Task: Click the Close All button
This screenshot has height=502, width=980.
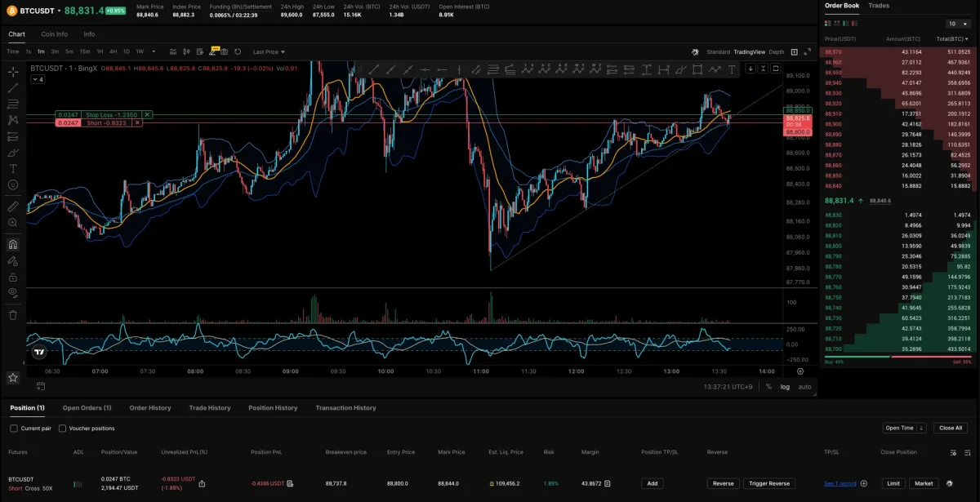Action: tap(951, 428)
